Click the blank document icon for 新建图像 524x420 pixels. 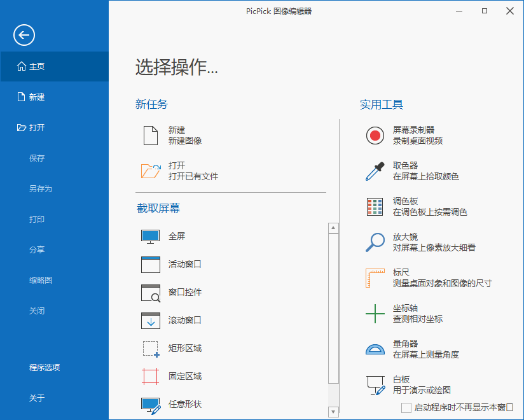pos(150,136)
